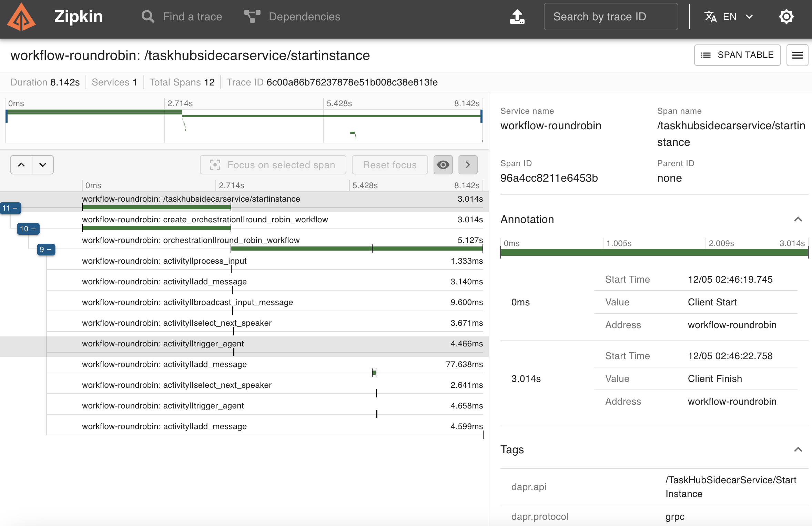This screenshot has width=812, height=526.
Task: Collapse the 9-children span tree node
Action: point(46,250)
